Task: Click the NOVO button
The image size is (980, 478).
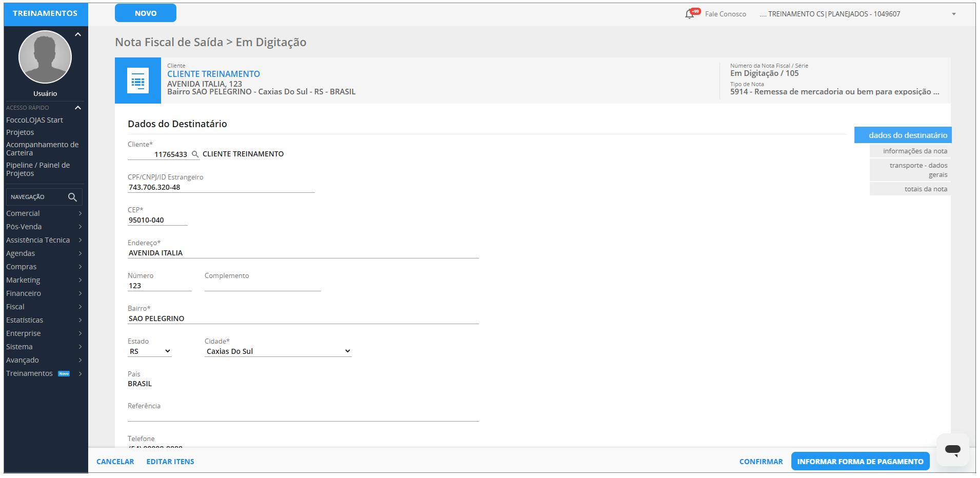Action: pyautogui.click(x=146, y=13)
